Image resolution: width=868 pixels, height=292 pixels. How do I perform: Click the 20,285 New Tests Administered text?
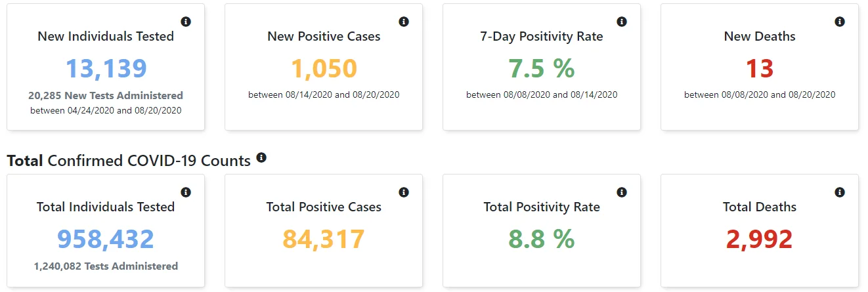pos(106,95)
